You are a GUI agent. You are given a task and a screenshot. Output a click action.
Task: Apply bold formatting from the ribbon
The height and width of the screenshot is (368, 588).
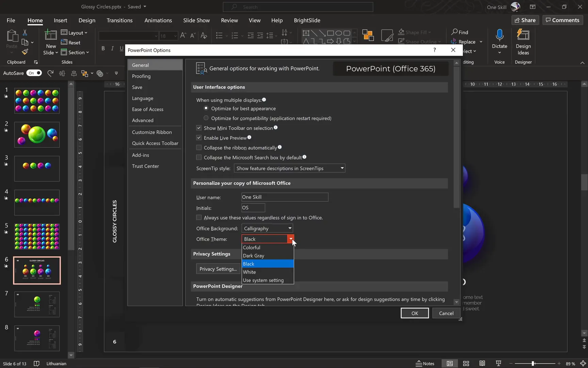[x=103, y=48]
